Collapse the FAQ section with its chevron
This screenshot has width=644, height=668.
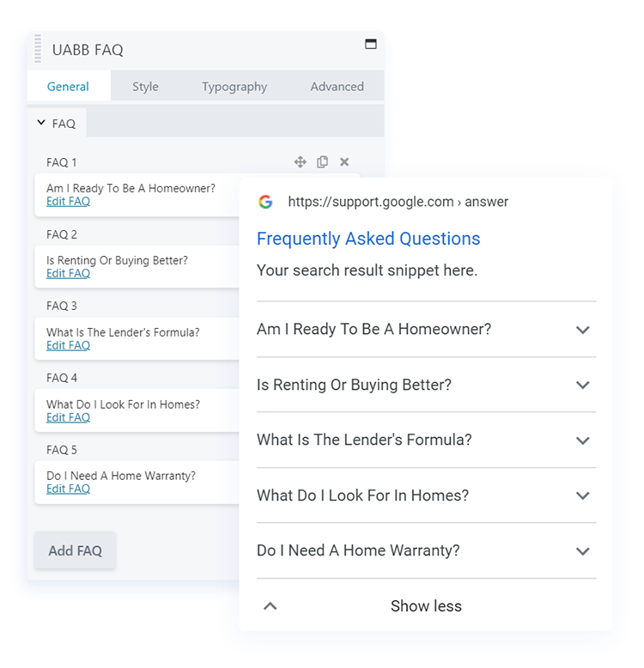click(41, 123)
